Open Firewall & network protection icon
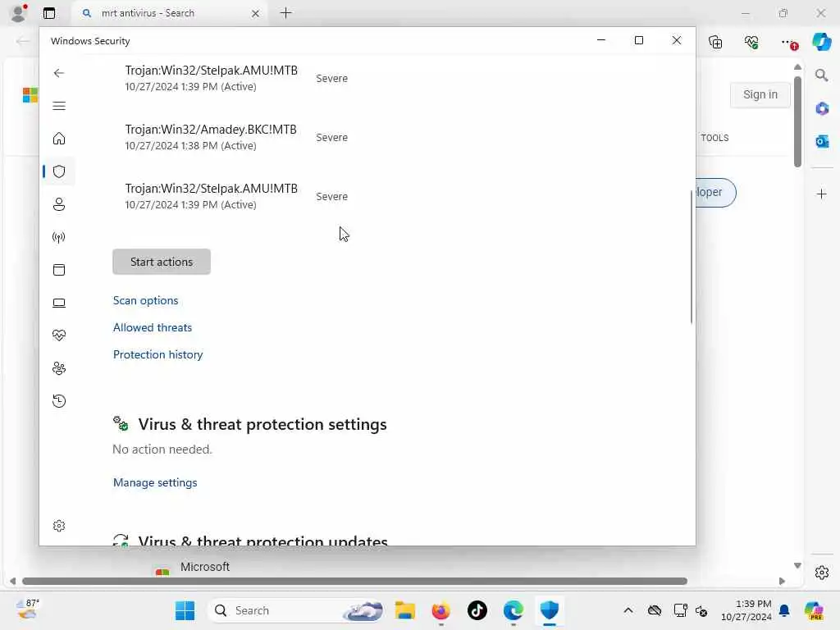 (x=59, y=237)
